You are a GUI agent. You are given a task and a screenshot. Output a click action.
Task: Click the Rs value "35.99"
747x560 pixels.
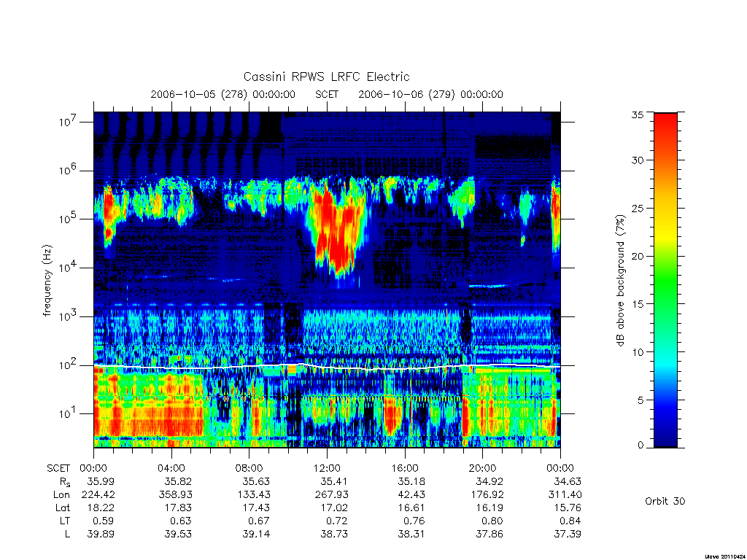pos(101,481)
